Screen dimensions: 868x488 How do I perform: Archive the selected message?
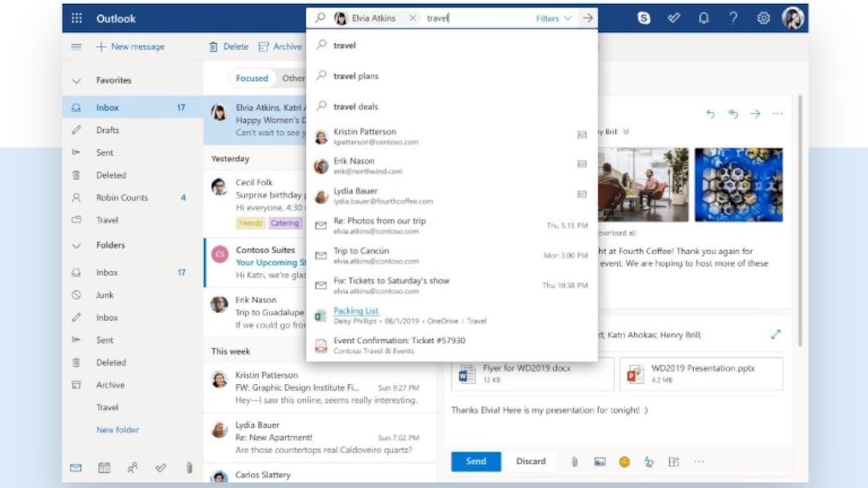pos(280,46)
